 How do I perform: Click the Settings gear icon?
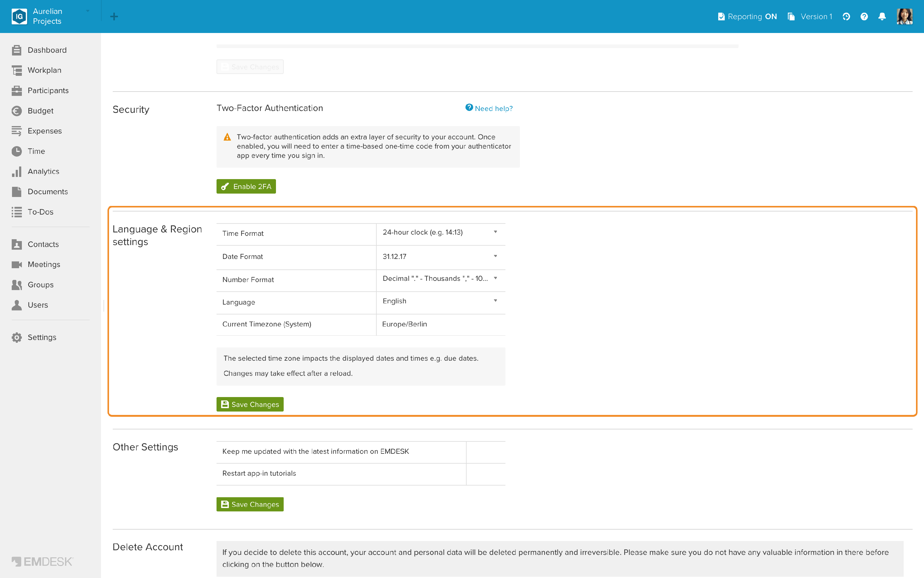[16, 338]
